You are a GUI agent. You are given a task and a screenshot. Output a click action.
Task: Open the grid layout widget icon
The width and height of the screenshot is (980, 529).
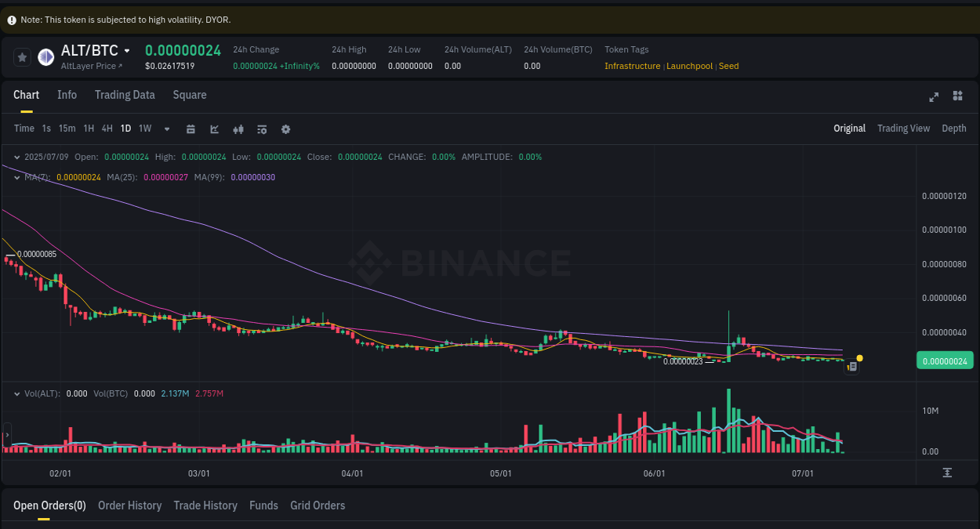957,96
